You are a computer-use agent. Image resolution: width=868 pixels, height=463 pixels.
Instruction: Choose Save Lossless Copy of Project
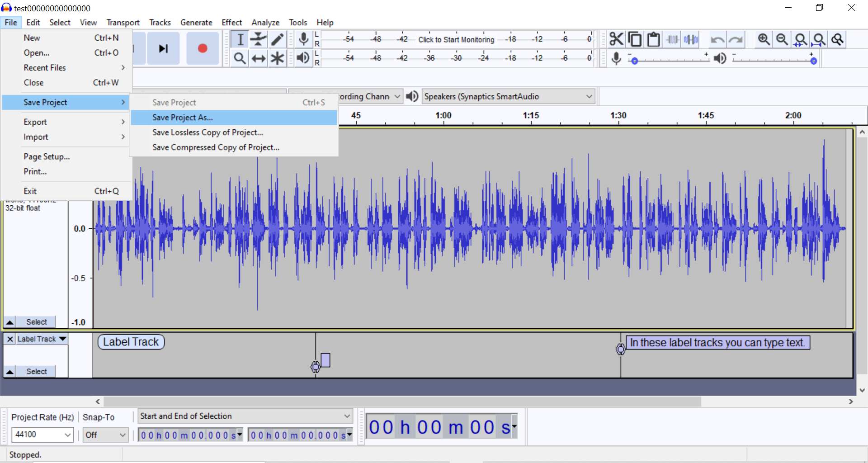pos(207,132)
